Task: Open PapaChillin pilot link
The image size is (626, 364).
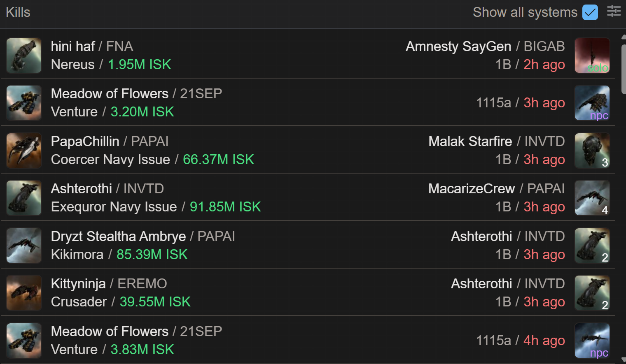Action: [85, 141]
